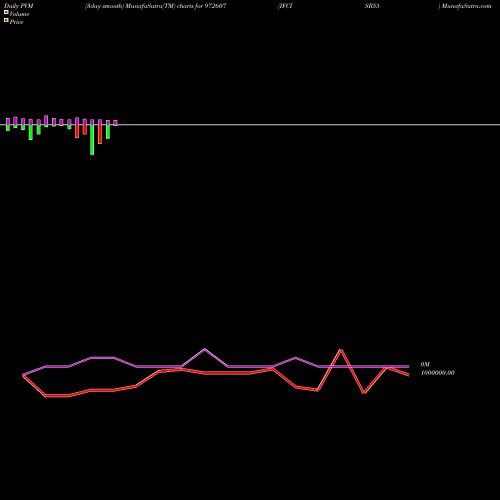Select the Price legend label

[16, 22]
